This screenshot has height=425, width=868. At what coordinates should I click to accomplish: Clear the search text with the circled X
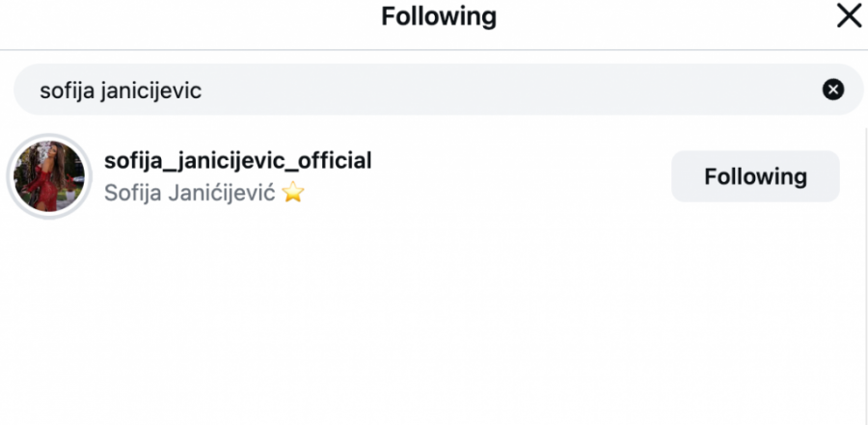tap(832, 89)
